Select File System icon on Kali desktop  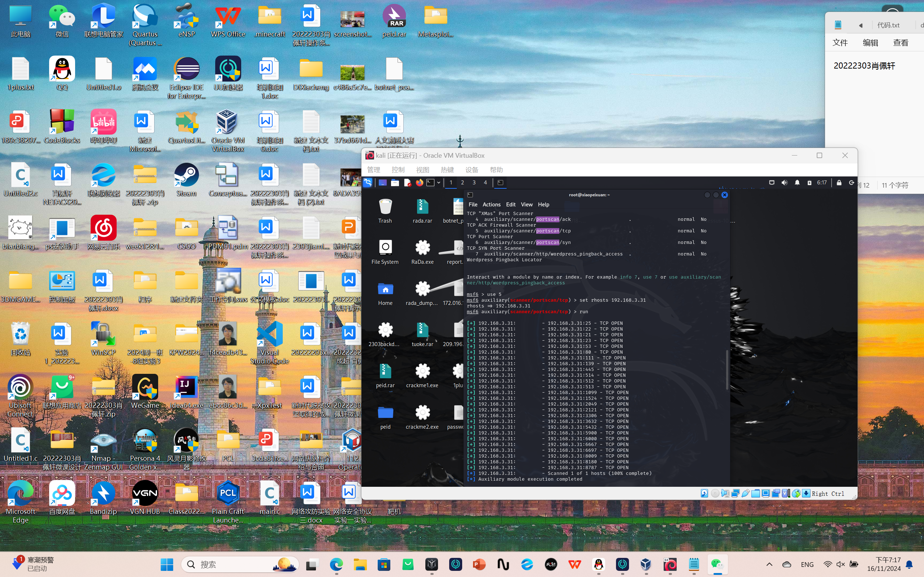point(385,252)
